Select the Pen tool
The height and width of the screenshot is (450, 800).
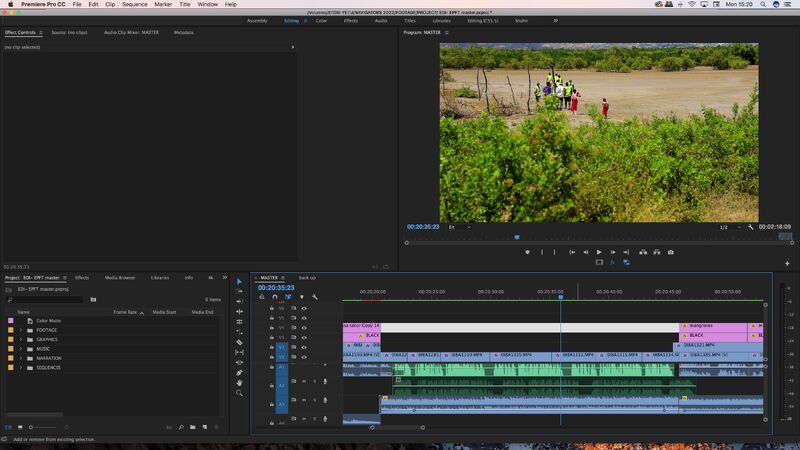click(x=239, y=373)
